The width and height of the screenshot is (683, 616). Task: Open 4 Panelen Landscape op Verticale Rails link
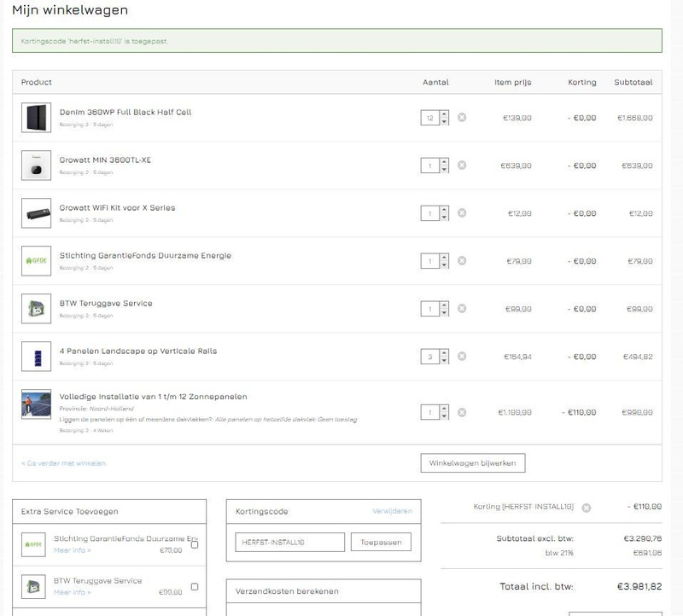138,351
